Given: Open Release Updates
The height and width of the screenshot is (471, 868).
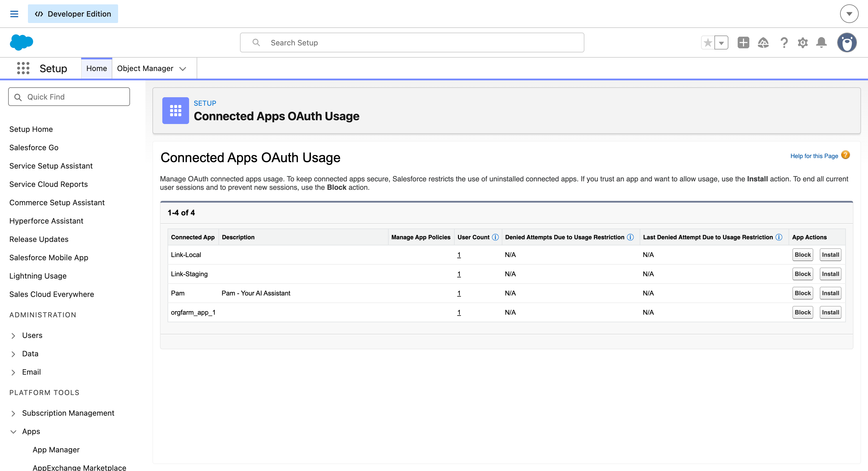Looking at the screenshot, I should (39, 239).
